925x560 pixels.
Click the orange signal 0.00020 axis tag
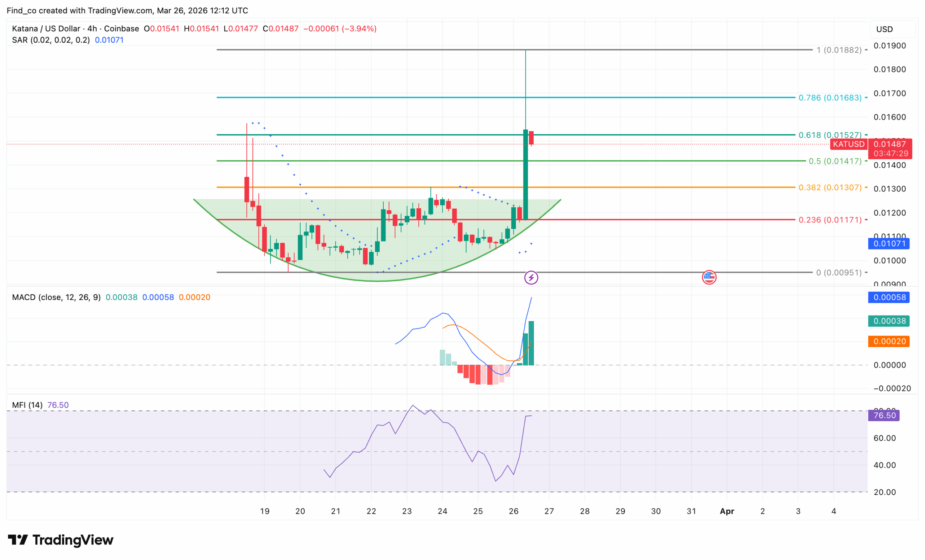[889, 341]
